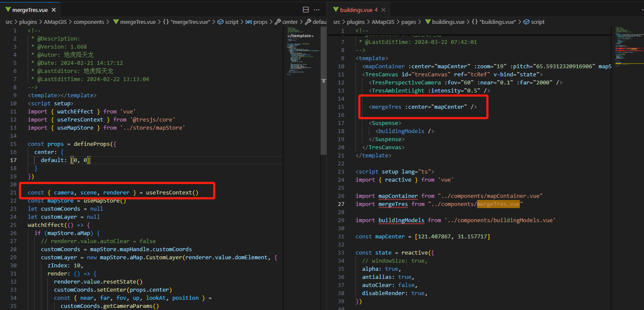Viewport: 644px width, 310px height.
Task: Click cube icon before 'script' in right breadcrumb
Action: pyautogui.click(x=527, y=22)
